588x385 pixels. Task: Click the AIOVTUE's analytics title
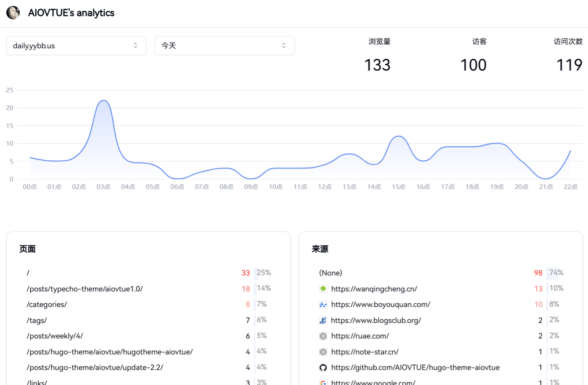[x=71, y=13]
